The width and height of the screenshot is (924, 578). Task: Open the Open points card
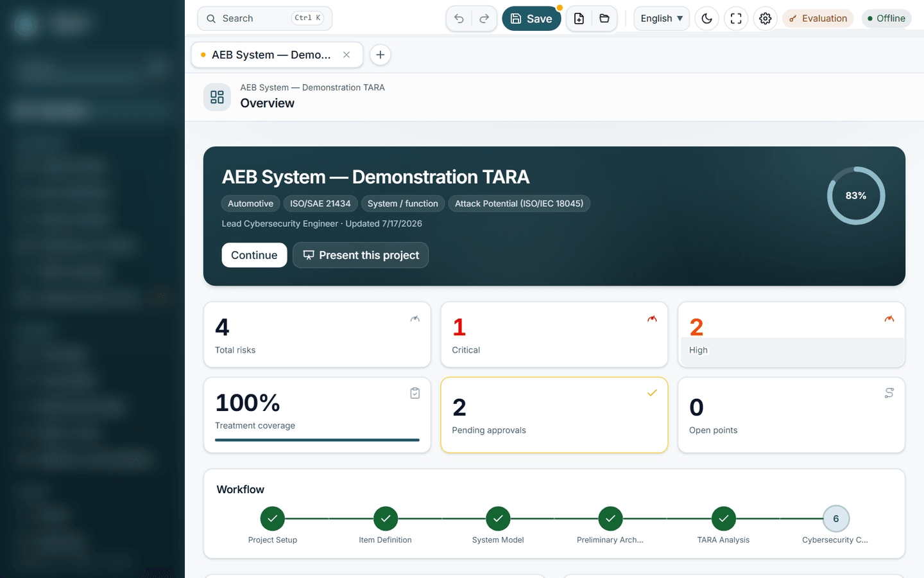click(x=791, y=415)
